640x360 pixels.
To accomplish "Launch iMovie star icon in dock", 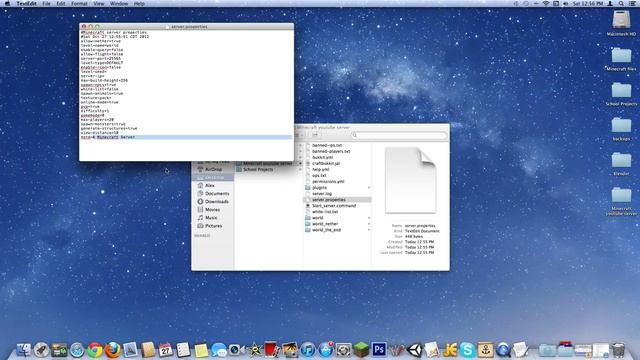I will click(254, 350).
